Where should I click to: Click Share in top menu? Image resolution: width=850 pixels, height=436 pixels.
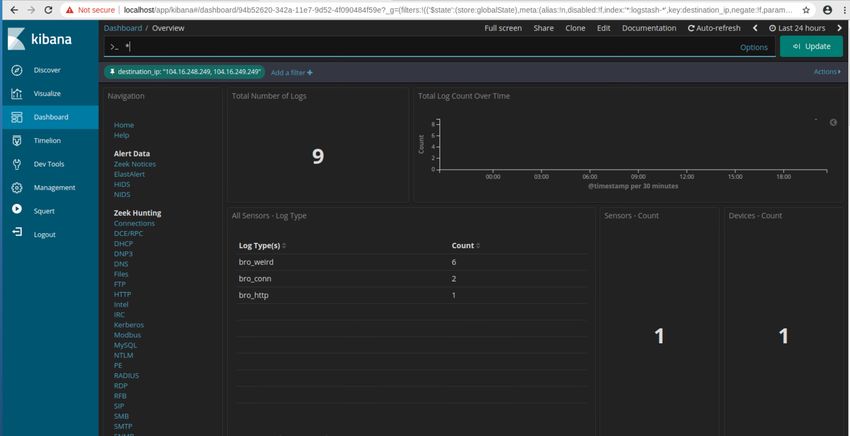pos(543,28)
